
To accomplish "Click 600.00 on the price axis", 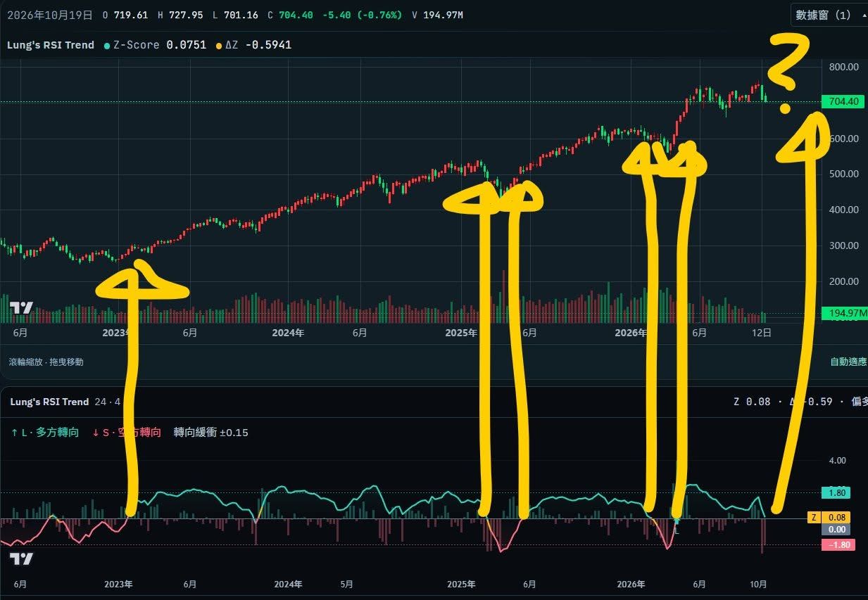I will click(843, 139).
